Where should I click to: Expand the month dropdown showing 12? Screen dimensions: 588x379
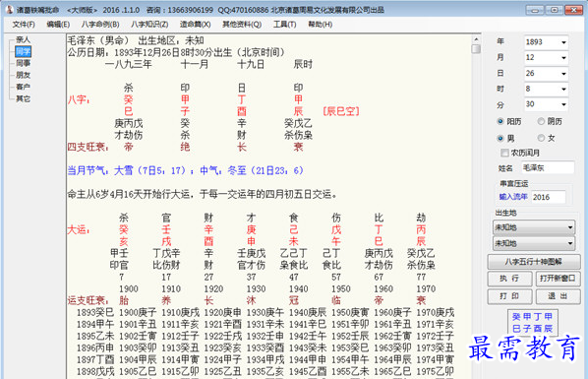coord(563,58)
